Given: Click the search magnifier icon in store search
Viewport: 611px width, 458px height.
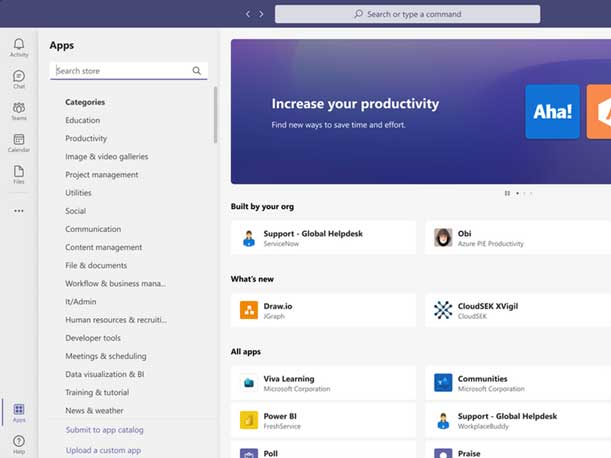Looking at the screenshot, I should [197, 71].
